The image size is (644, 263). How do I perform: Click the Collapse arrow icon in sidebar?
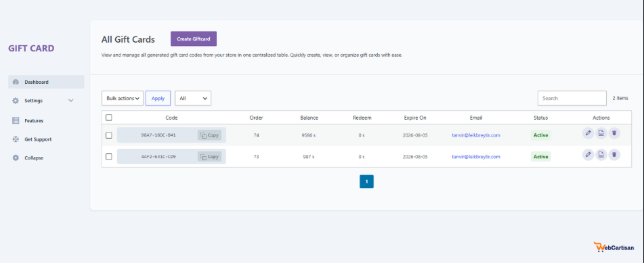click(x=16, y=158)
